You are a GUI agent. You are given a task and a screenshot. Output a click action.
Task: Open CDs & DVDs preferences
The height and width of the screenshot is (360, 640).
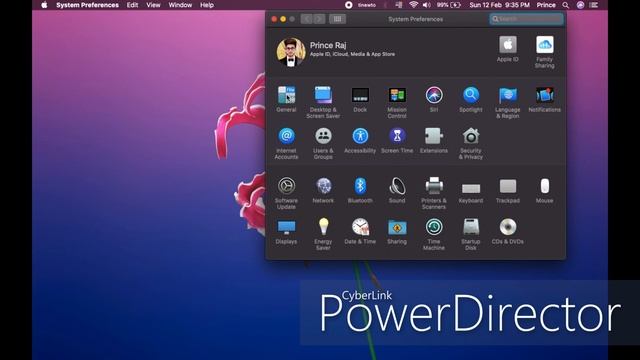pos(508,231)
